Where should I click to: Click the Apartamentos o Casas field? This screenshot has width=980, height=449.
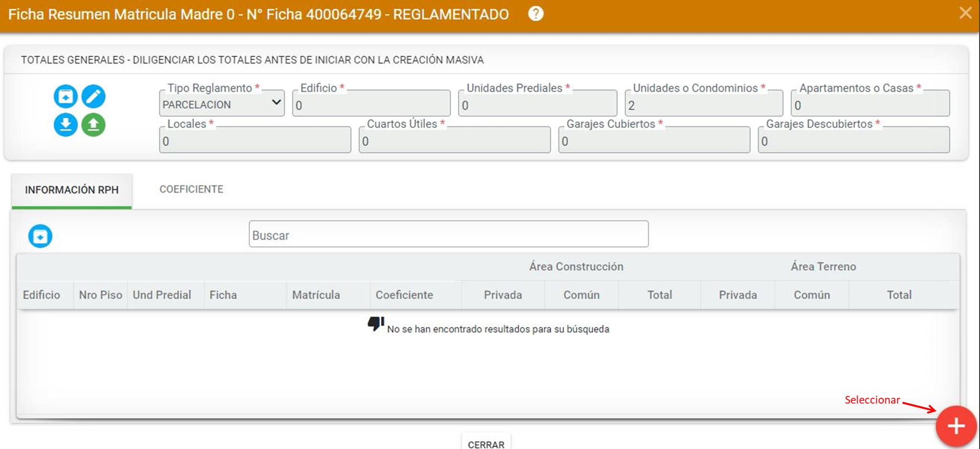click(870, 104)
